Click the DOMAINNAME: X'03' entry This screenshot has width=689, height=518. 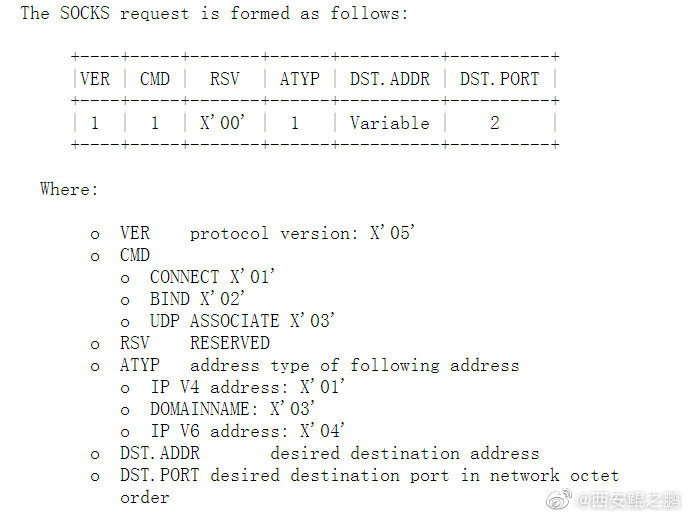(x=232, y=409)
